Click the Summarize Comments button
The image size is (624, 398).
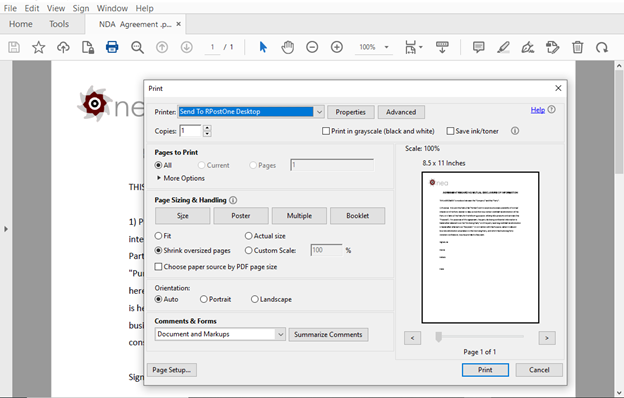click(x=328, y=334)
